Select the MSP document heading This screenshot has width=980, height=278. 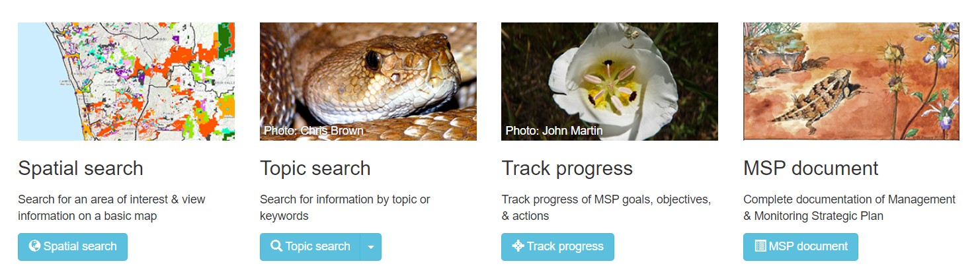pos(811,168)
